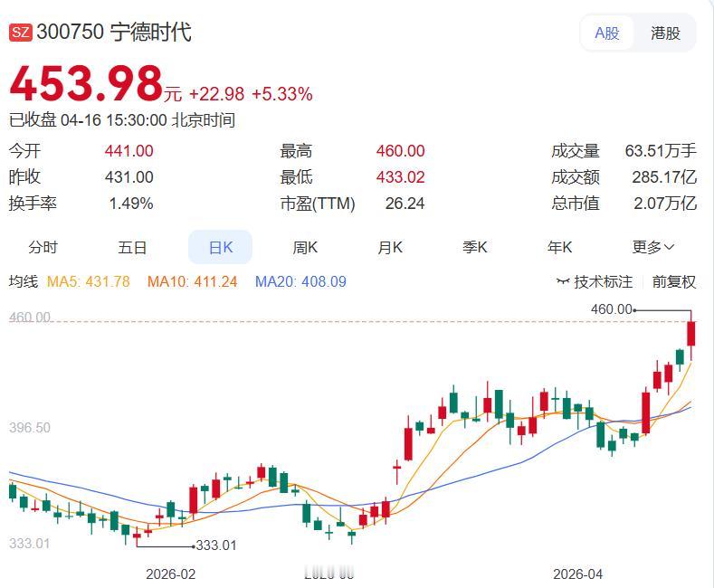This screenshot has height=588, width=714.
Task: Select the 日K chart tab
Action: (x=221, y=247)
